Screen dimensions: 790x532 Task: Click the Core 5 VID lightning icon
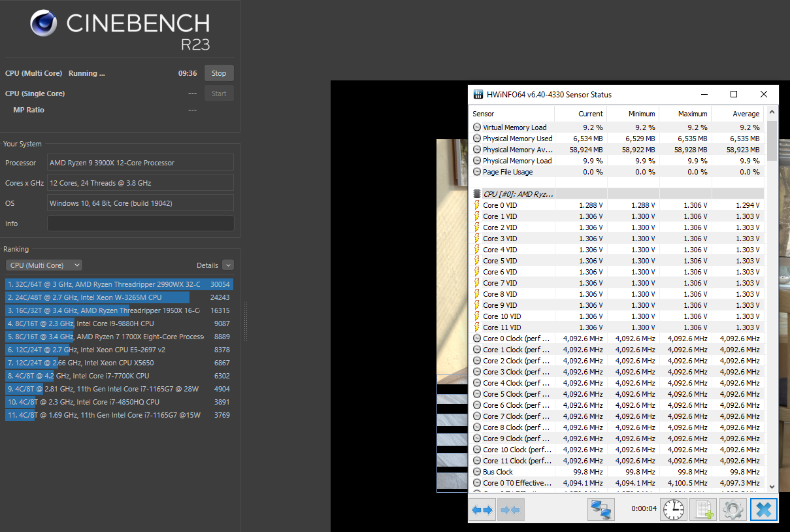pos(477,261)
